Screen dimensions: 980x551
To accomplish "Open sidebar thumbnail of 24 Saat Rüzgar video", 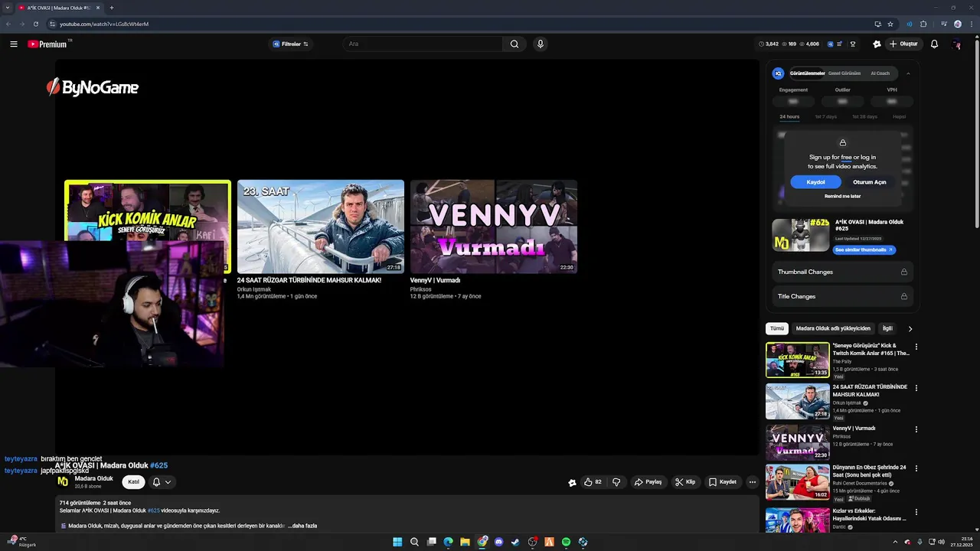I will (798, 401).
